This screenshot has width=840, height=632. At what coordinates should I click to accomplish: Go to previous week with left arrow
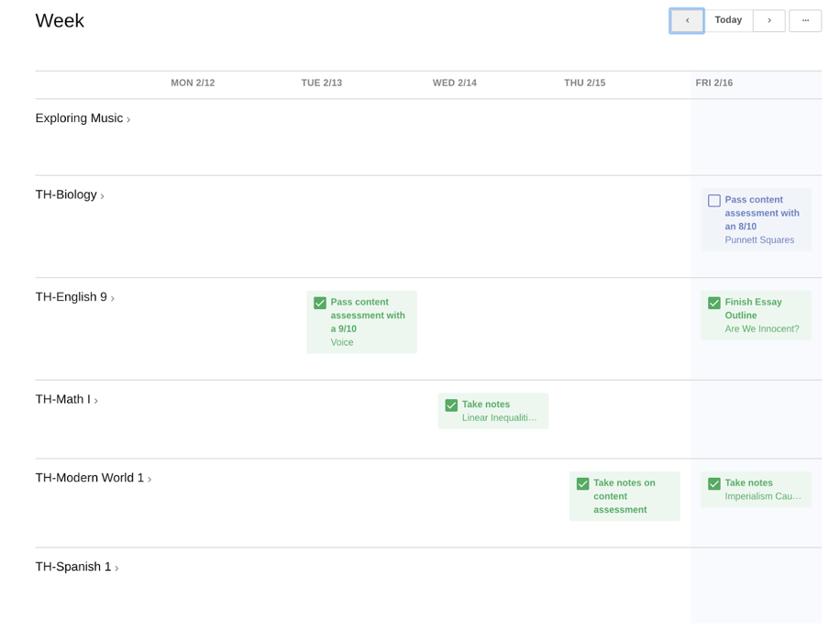[x=686, y=20]
